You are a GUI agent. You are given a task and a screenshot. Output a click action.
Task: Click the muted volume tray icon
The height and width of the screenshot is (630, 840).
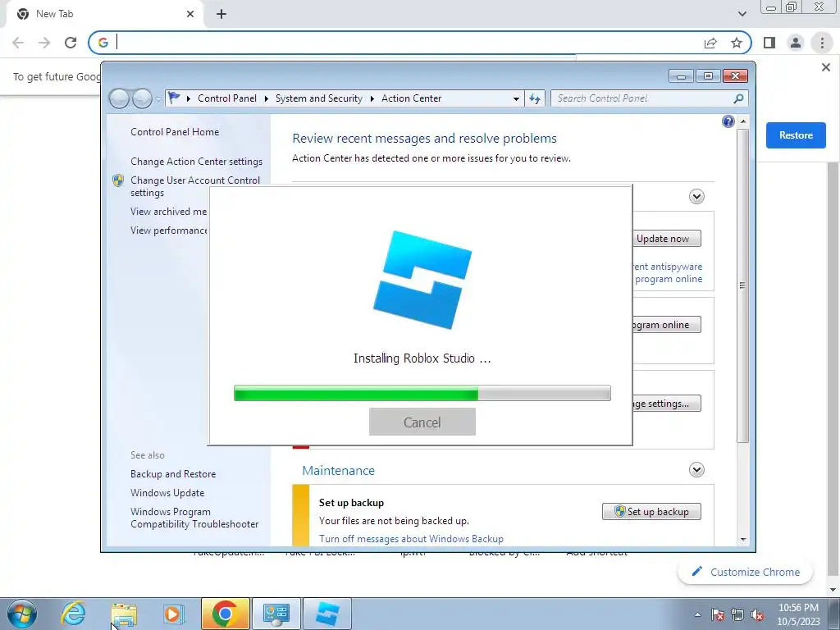coord(757,614)
